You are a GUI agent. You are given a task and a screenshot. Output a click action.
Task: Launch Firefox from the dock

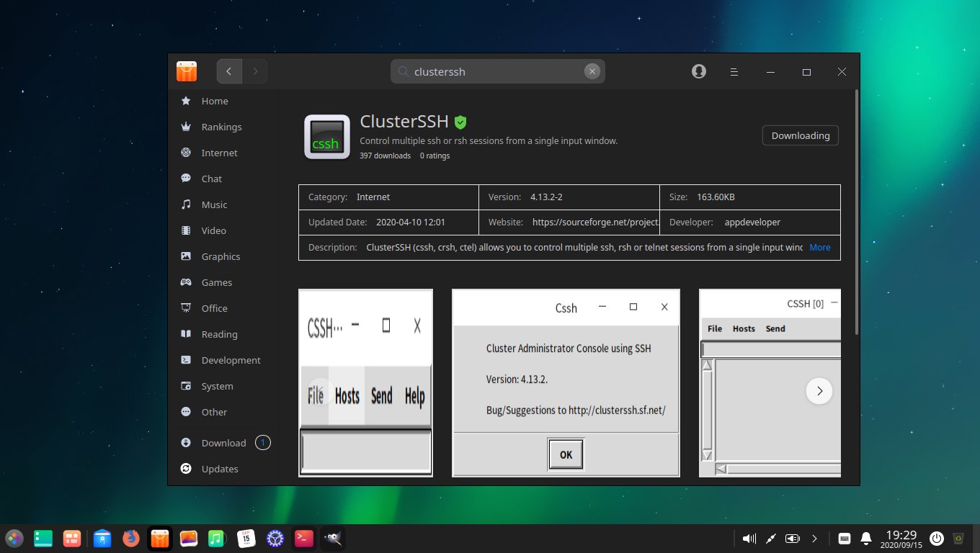130,538
